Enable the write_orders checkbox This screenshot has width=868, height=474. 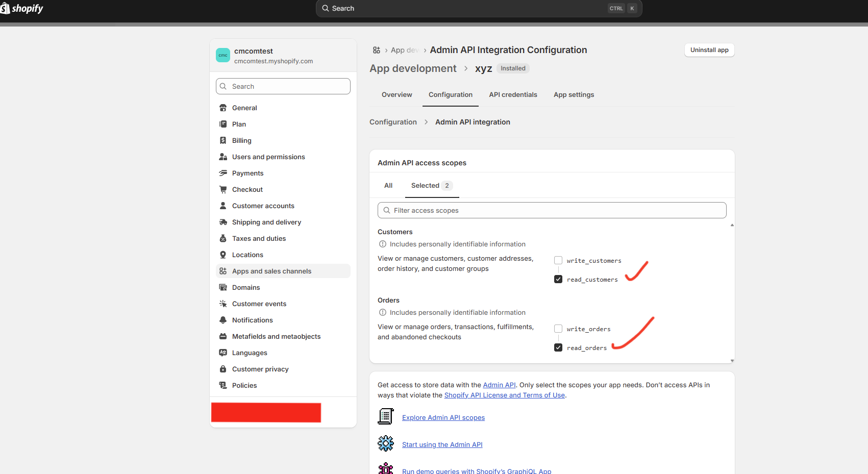pos(558,329)
